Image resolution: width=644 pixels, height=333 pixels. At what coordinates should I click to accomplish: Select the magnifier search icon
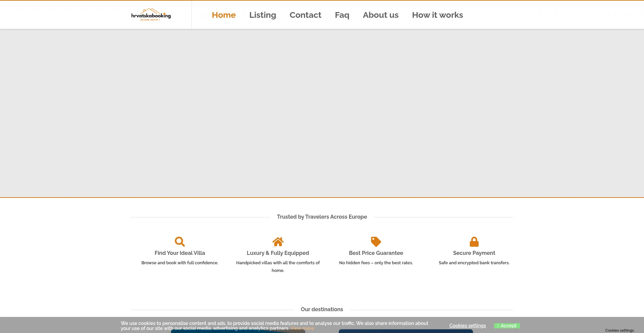point(180,241)
